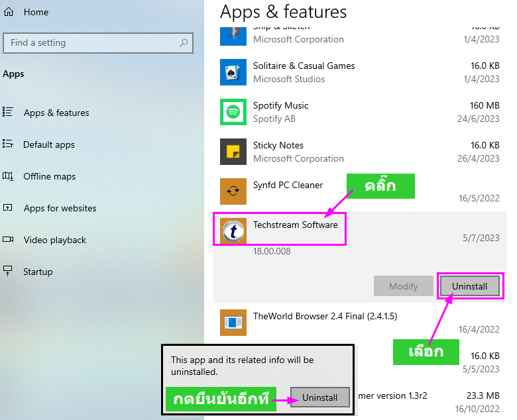The image size is (517, 420).
Task: Select Apps for websites
Action: (x=60, y=208)
